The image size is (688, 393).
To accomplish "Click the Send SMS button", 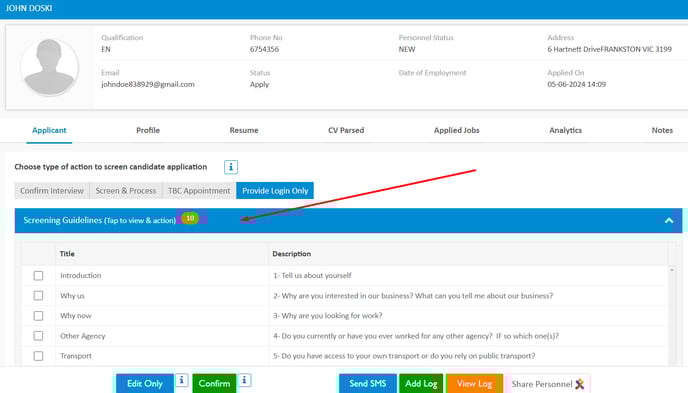I will click(368, 383).
